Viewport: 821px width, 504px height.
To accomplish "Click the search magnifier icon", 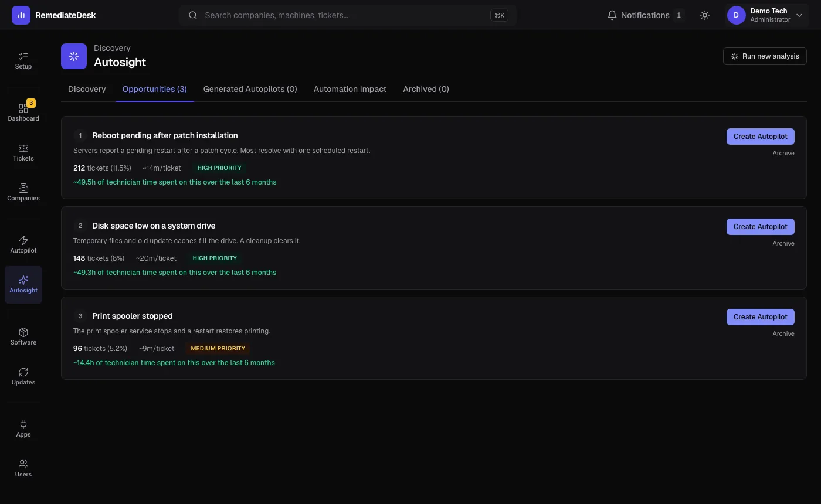I will [192, 15].
